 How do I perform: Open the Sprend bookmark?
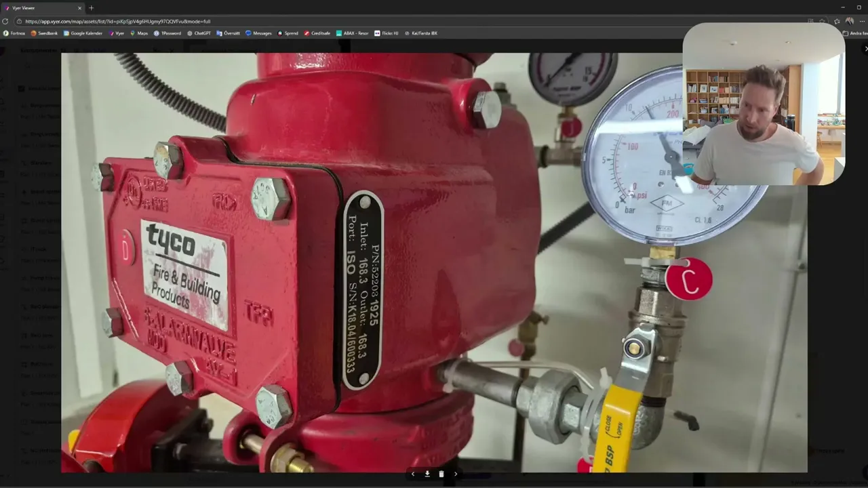288,33
